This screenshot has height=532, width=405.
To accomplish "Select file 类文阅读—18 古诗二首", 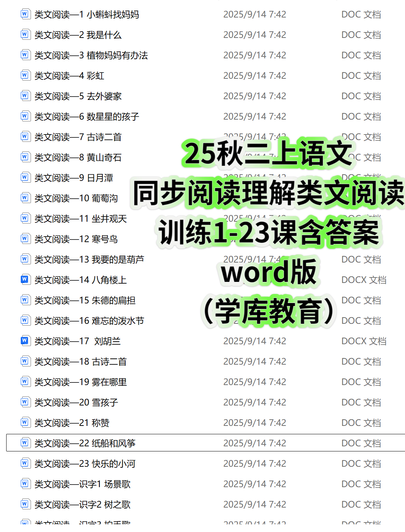I will [80, 362].
